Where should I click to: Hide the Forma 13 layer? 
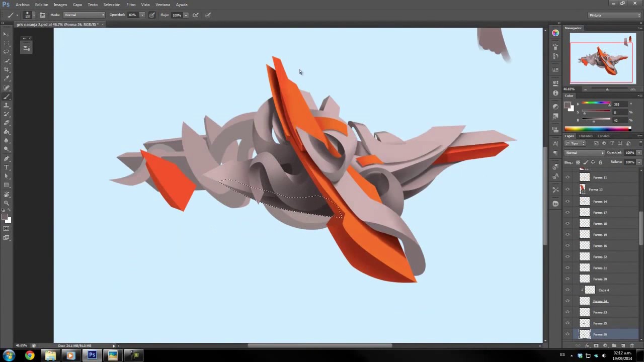click(568, 190)
